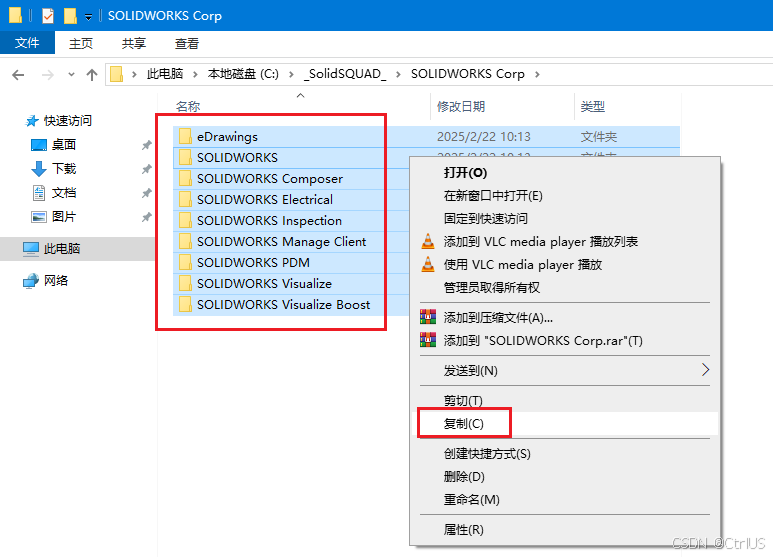Open the 文件 ribbon tab

point(27,43)
